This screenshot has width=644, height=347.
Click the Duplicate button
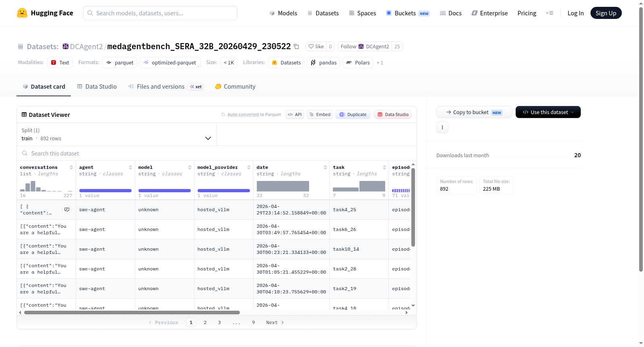click(353, 114)
